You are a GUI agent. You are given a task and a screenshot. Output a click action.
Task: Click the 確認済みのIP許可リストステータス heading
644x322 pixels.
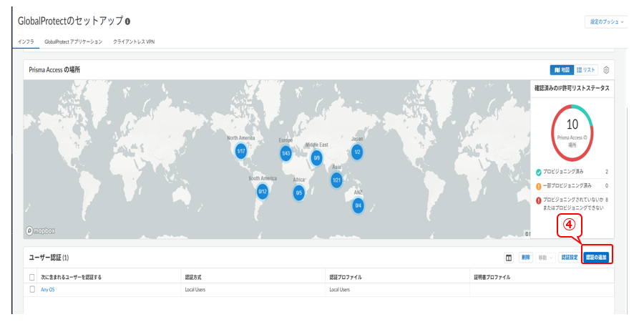572,88
